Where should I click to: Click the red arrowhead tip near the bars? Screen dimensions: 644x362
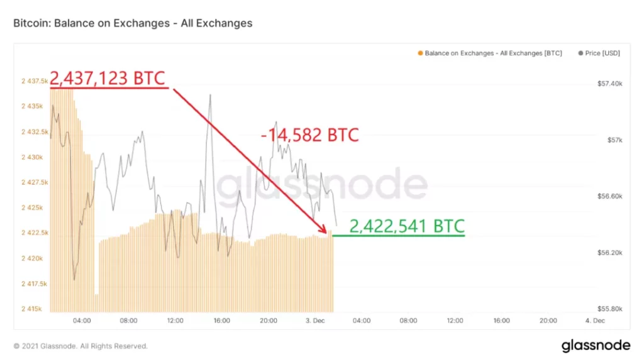326,230
